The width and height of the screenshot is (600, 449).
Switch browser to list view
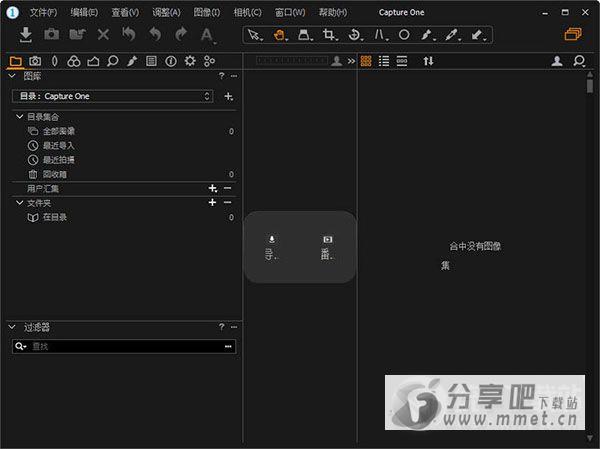pyautogui.click(x=384, y=61)
